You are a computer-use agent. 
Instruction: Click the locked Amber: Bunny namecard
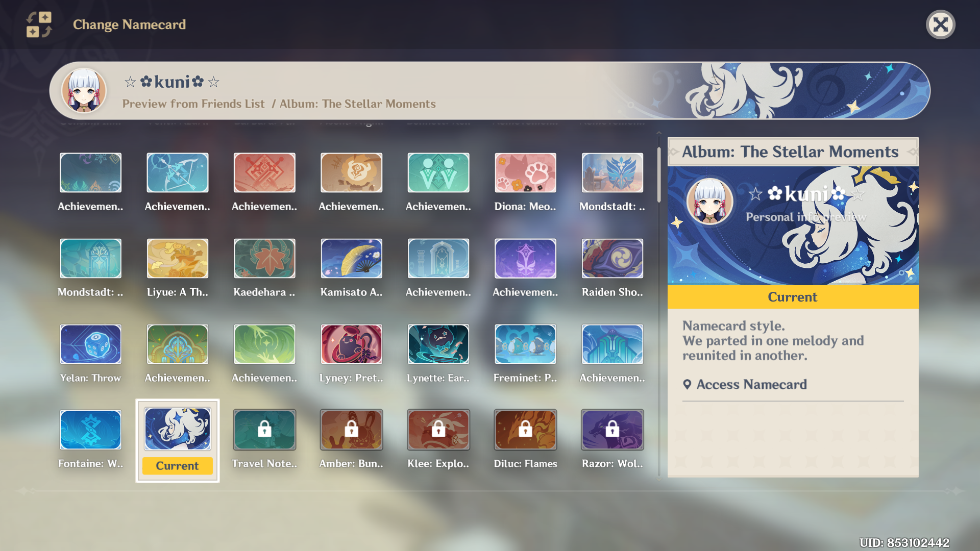pos(351,430)
